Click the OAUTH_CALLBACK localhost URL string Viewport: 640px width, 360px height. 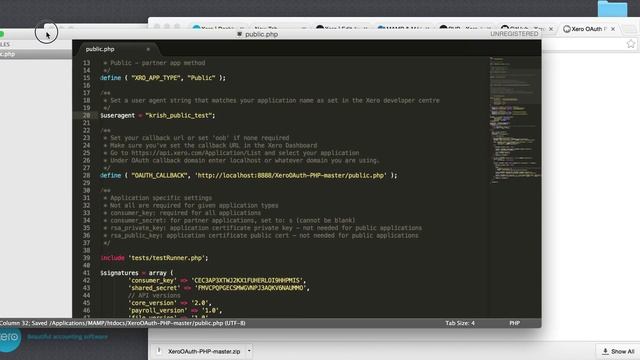pos(291,176)
